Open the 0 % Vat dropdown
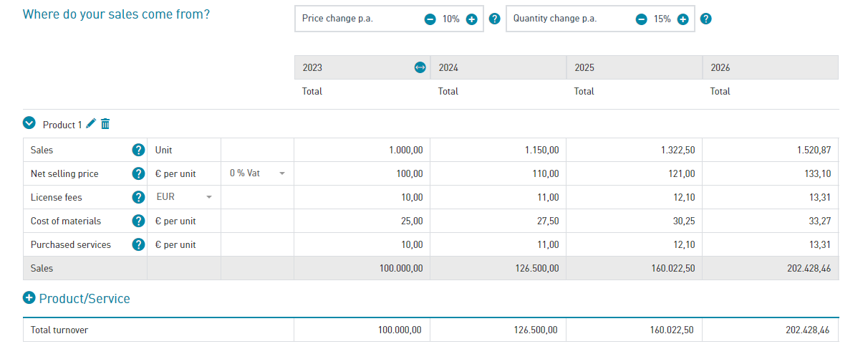Screen dimensions: 868x344 [x=257, y=173]
